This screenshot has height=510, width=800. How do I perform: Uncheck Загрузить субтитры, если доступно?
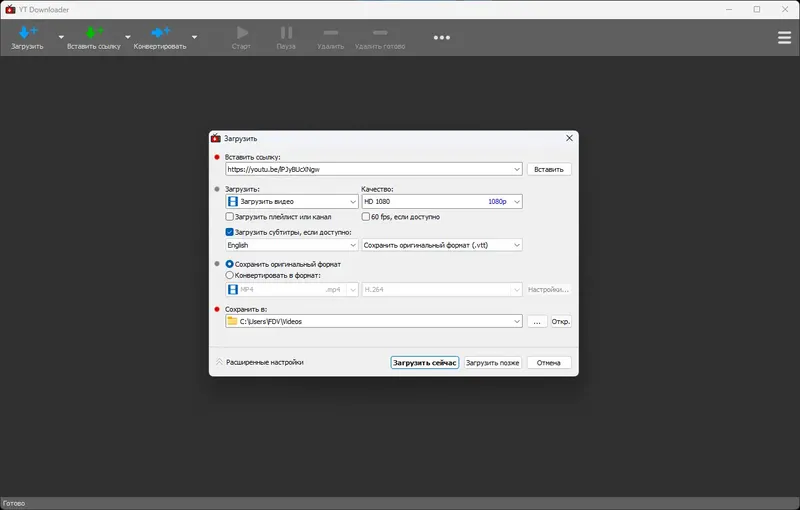pyautogui.click(x=230, y=232)
